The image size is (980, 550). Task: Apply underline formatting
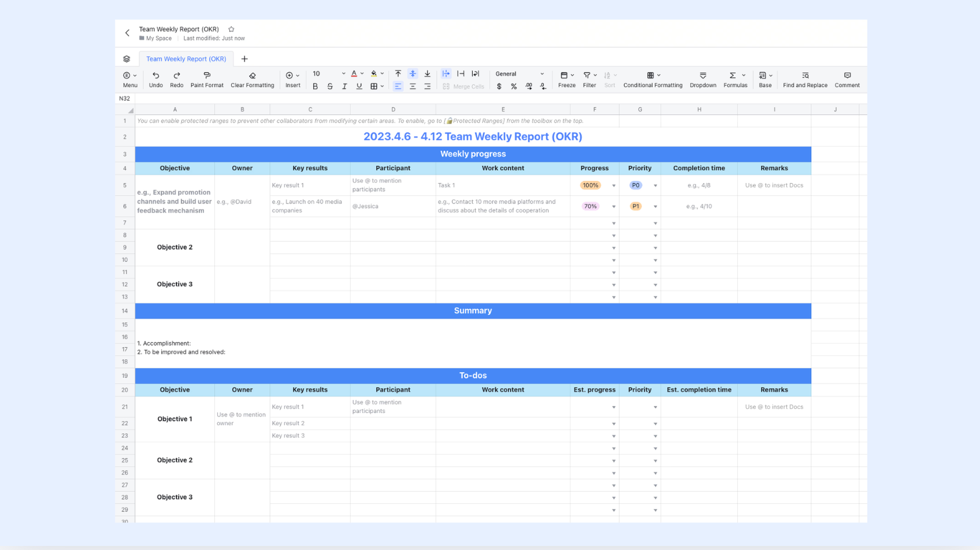click(359, 87)
